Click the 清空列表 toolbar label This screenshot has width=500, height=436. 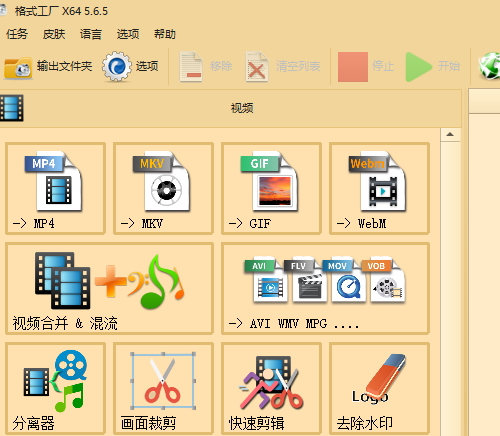coord(298,66)
